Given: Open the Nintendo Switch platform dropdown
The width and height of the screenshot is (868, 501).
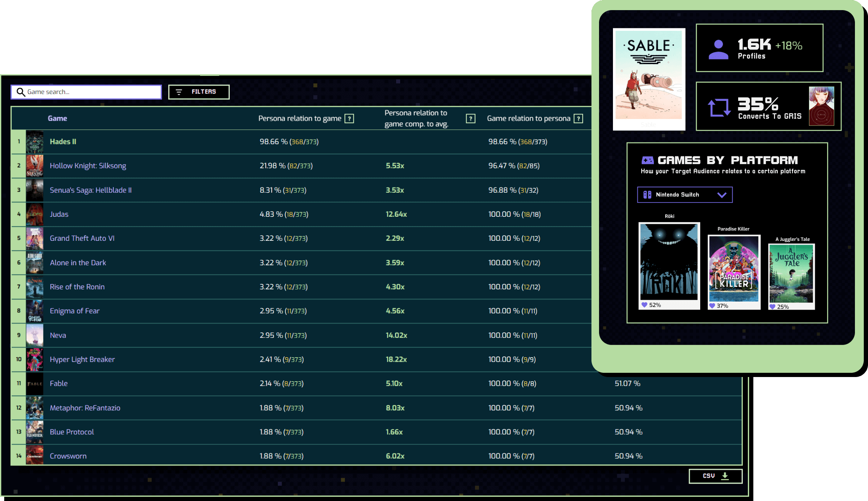Looking at the screenshot, I should 677,195.
